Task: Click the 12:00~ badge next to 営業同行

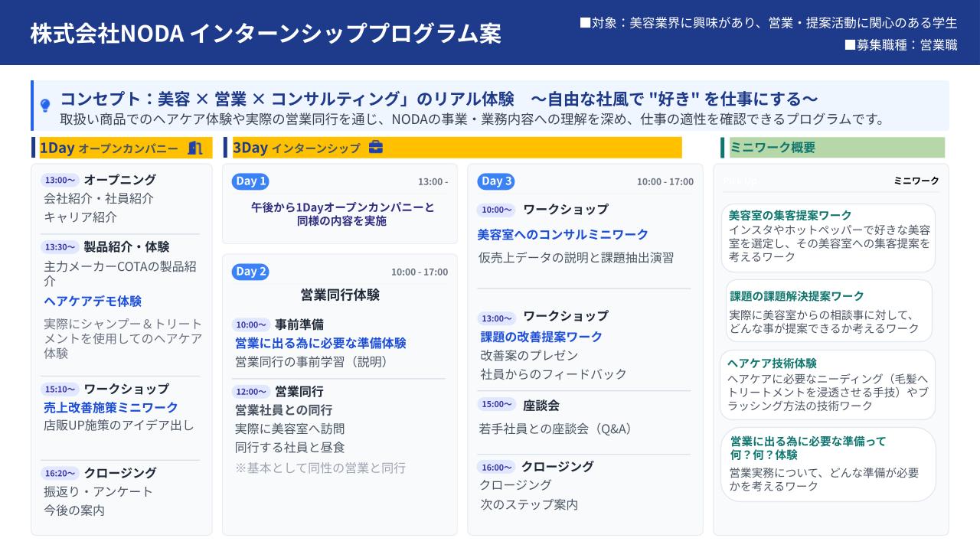Action: (251, 392)
